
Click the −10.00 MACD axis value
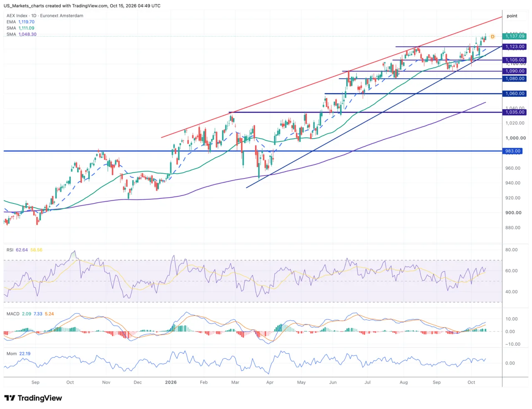pos(512,344)
